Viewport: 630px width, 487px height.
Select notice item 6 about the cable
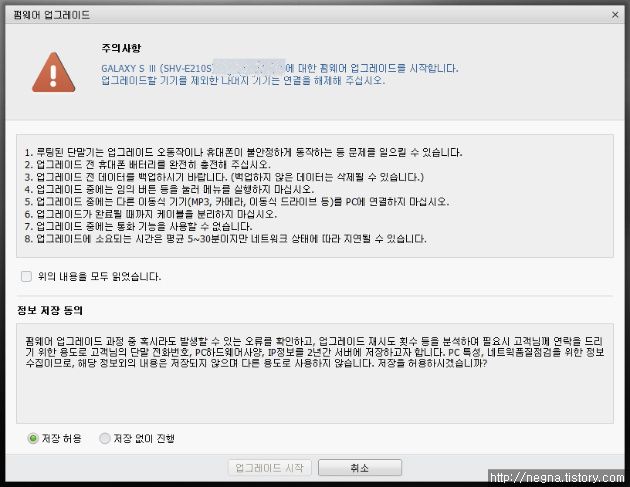tap(151, 214)
